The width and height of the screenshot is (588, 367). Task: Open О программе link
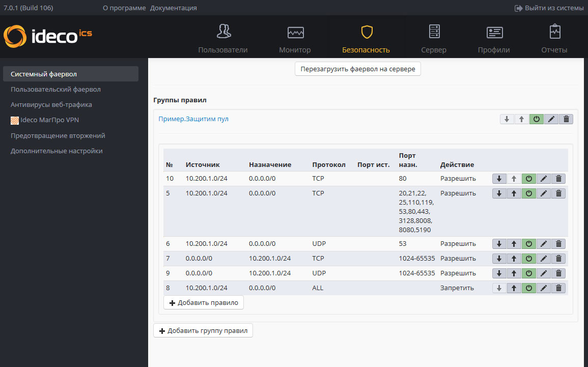[x=124, y=8]
